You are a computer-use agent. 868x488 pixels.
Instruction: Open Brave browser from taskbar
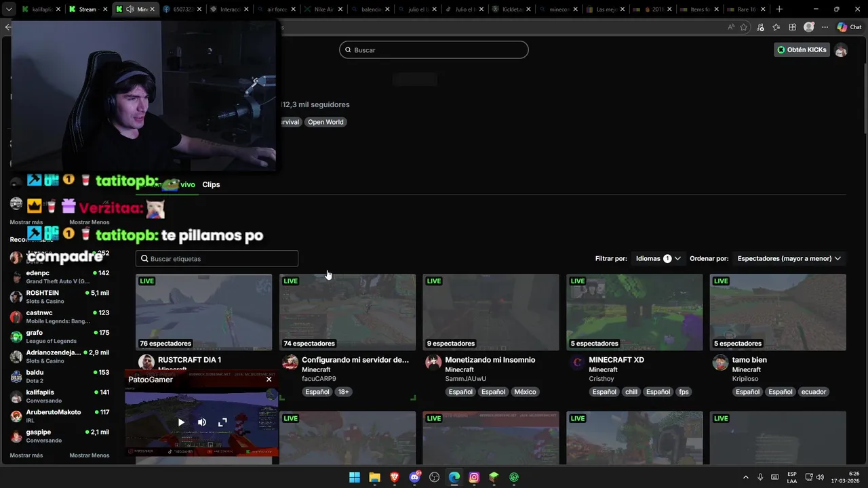pos(395,477)
